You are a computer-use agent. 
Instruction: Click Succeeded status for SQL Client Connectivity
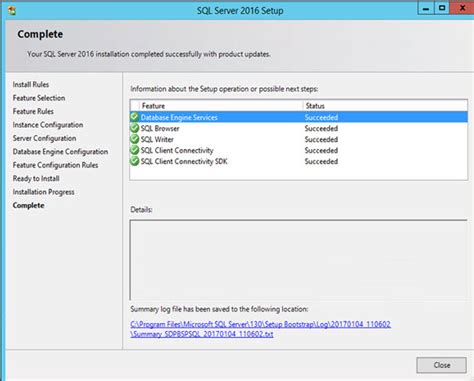321,150
